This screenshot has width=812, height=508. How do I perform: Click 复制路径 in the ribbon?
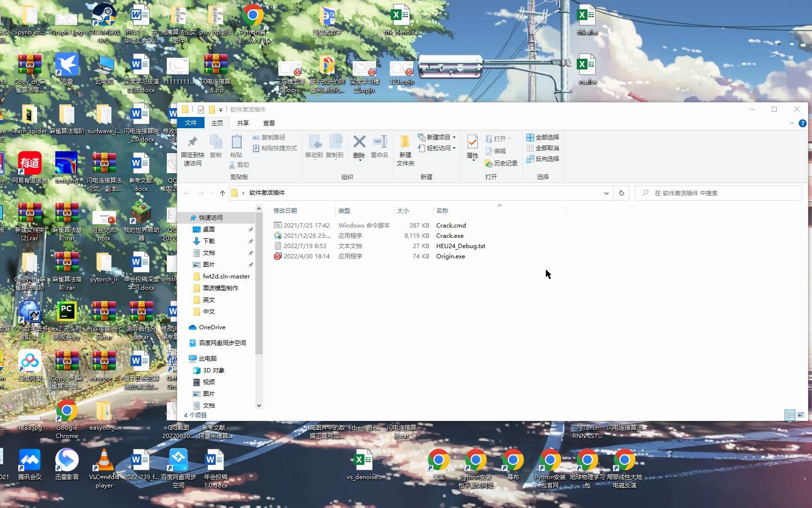(x=269, y=138)
